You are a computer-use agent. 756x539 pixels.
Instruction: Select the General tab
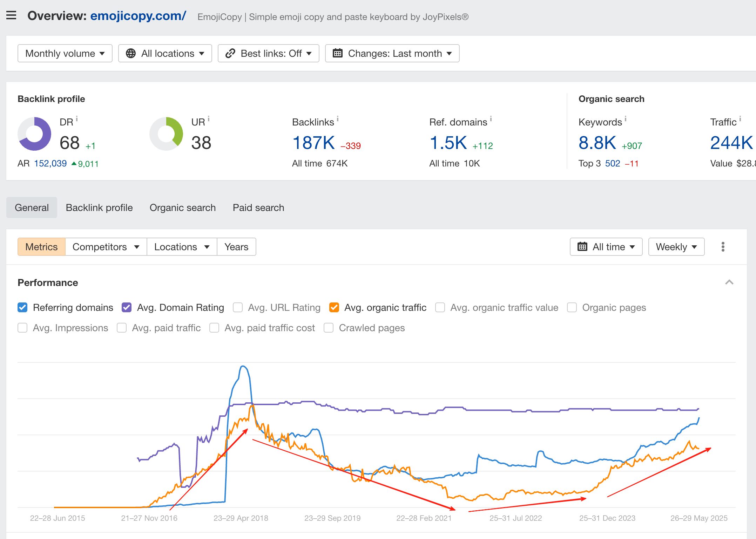click(32, 207)
